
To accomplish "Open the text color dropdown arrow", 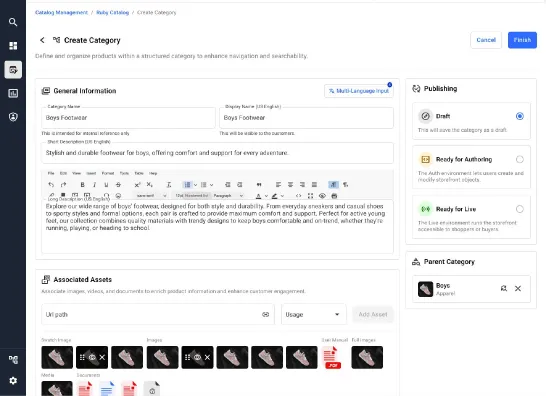I will pos(266,196).
